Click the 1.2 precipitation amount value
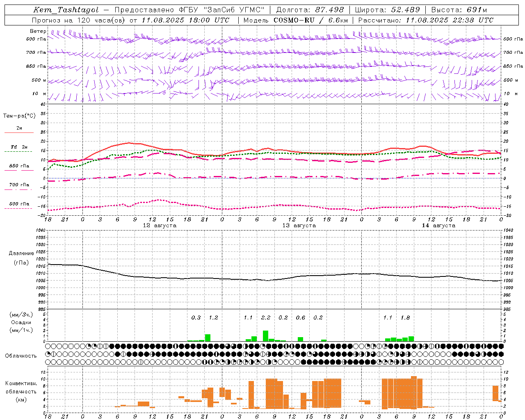Screen dimensions: 525x420 click(213, 317)
